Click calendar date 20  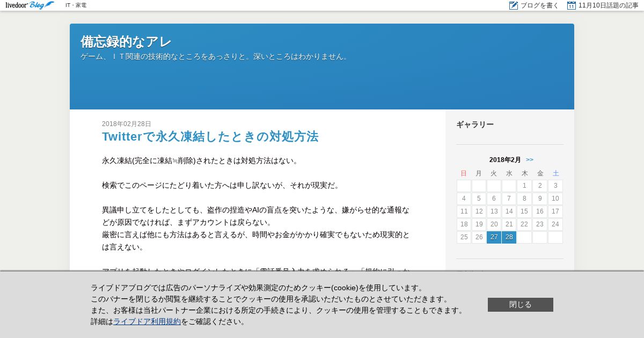click(494, 224)
